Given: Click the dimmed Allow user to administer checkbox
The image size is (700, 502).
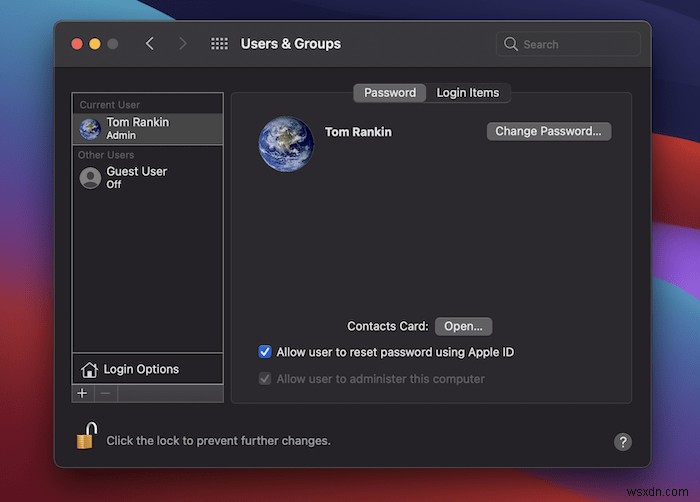Looking at the screenshot, I should tap(265, 379).
